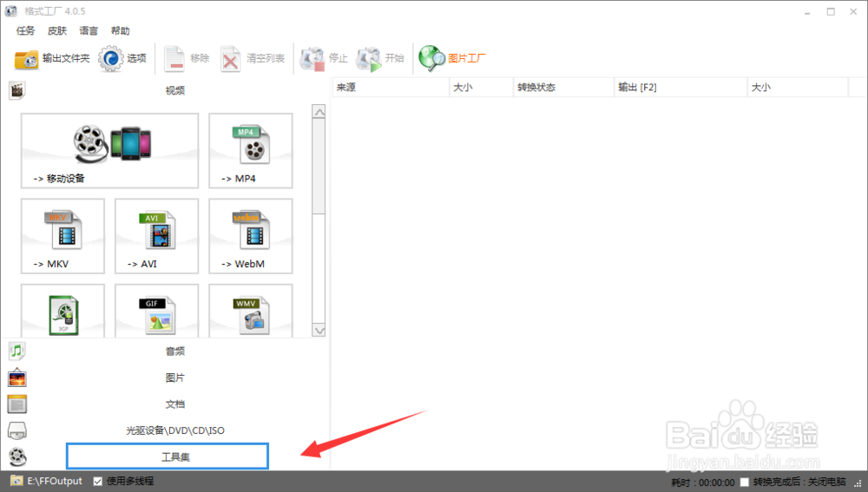
Task: Click the video list scrollbar thumb
Action: click(x=319, y=166)
